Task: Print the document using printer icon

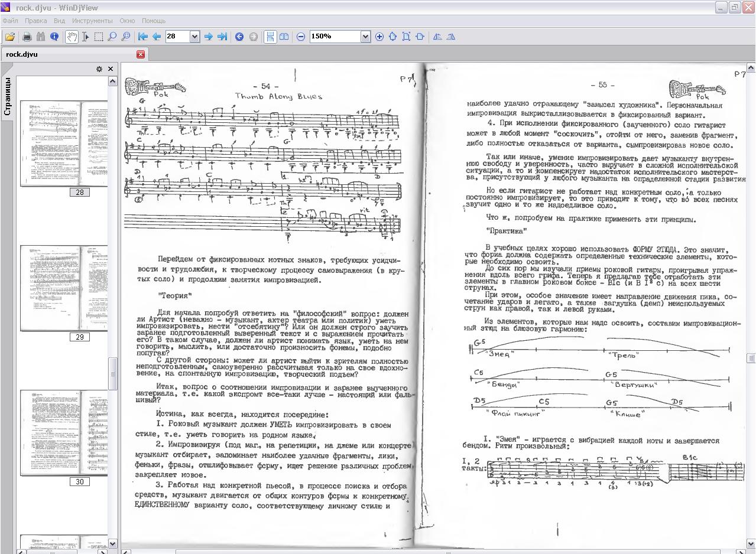Action: (x=27, y=37)
